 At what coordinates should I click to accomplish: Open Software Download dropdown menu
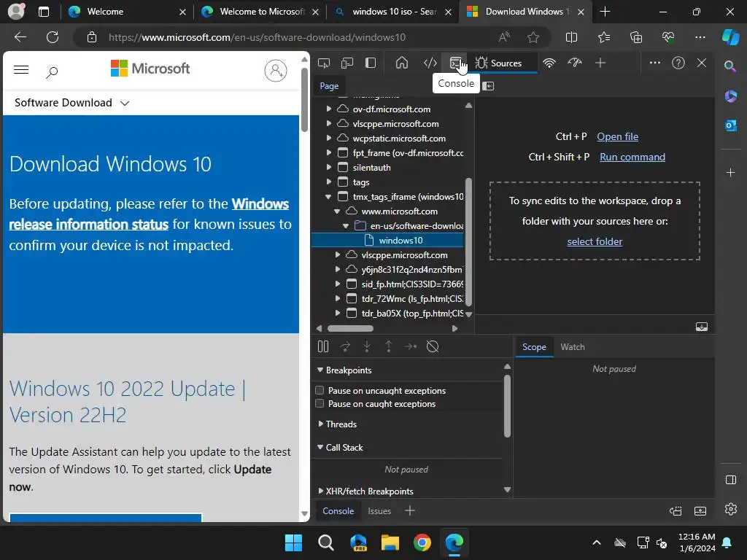tap(72, 103)
